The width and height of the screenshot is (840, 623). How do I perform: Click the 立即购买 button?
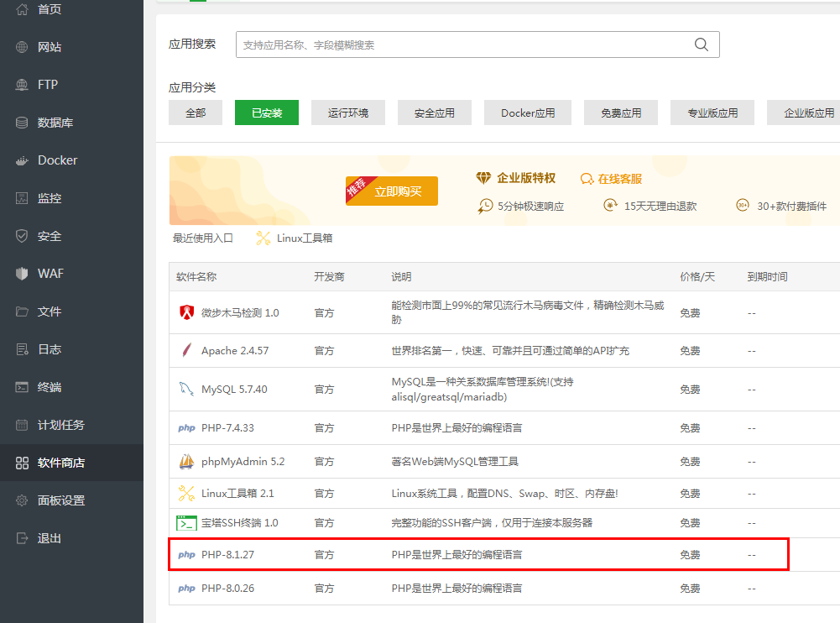pos(392,191)
